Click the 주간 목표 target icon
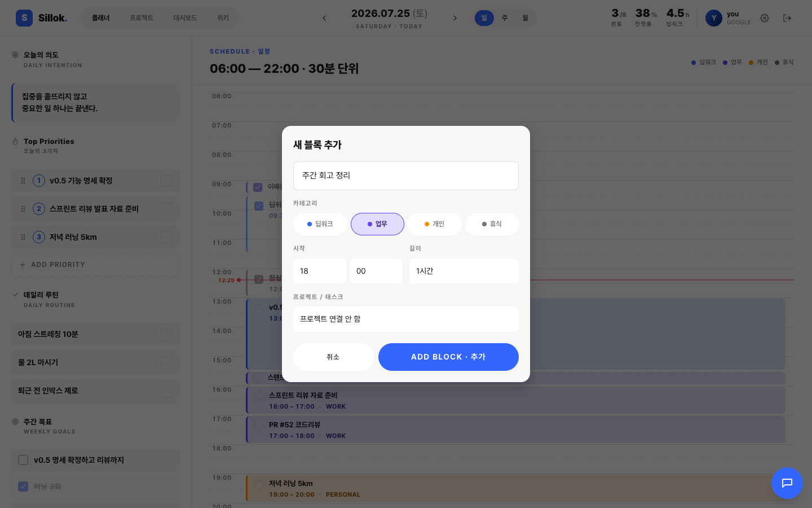 point(15,422)
